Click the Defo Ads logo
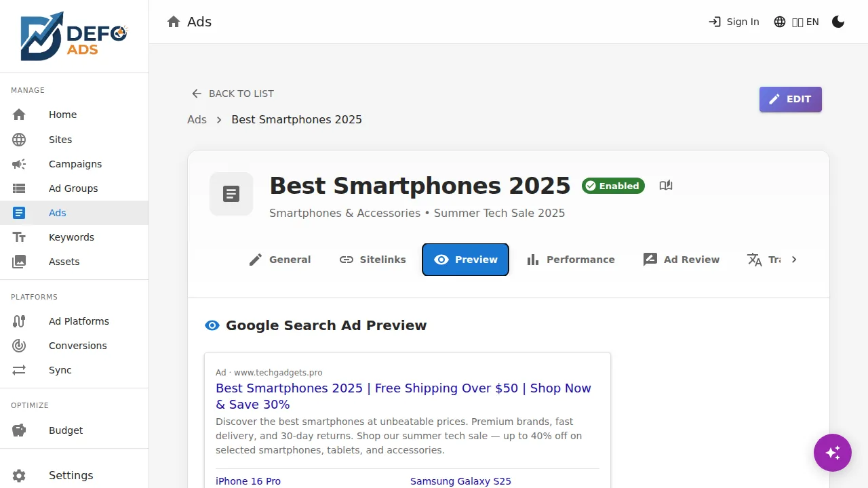This screenshot has width=868, height=488. [x=74, y=36]
